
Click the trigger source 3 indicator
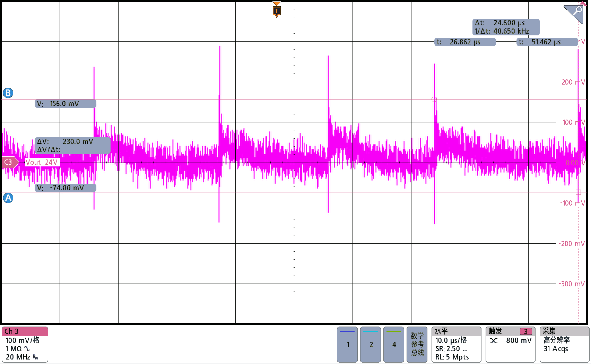coord(525,331)
